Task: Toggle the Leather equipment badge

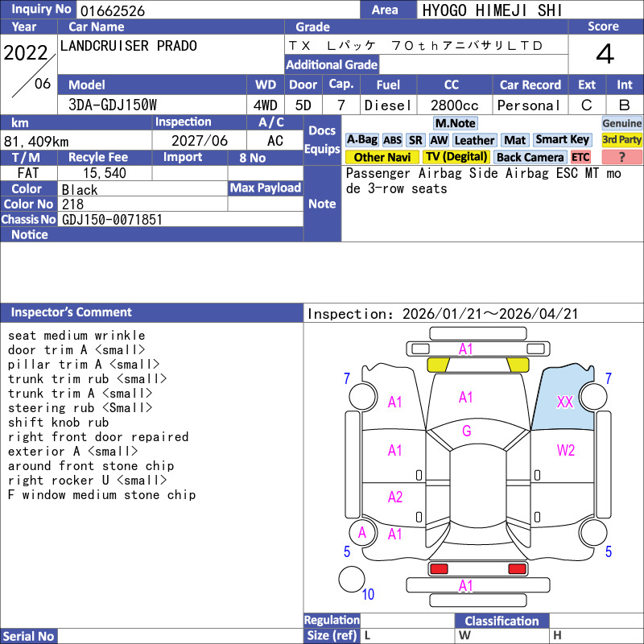Action: tap(474, 140)
